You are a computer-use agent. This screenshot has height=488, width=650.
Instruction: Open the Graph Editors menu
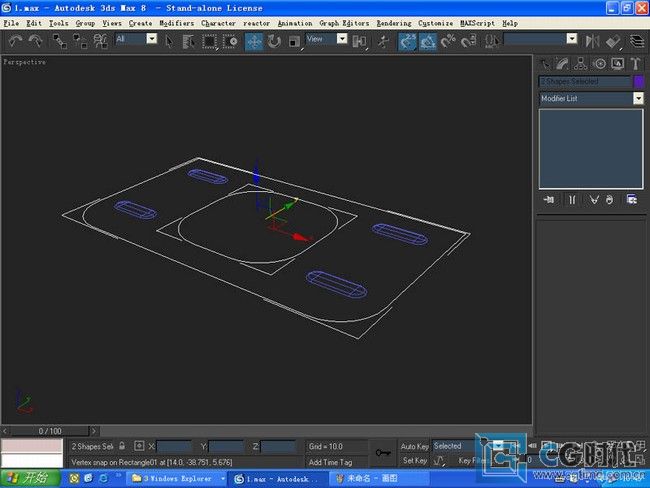[x=344, y=23]
